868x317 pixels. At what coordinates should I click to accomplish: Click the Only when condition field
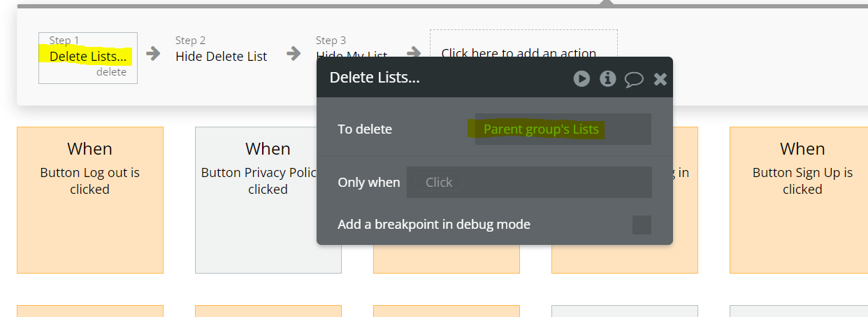coord(529,182)
